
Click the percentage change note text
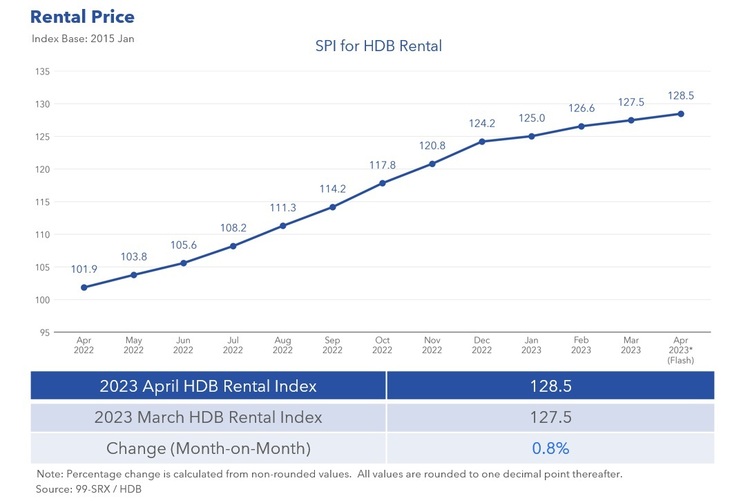[x=329, y=474]
